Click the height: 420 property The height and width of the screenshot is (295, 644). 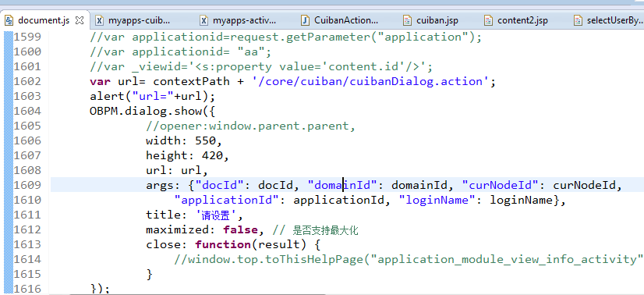tap(188, 155)
